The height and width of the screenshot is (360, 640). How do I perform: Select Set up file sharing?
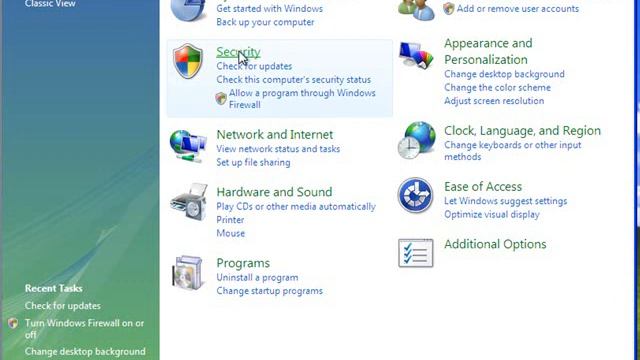click(x=253, y=162)
